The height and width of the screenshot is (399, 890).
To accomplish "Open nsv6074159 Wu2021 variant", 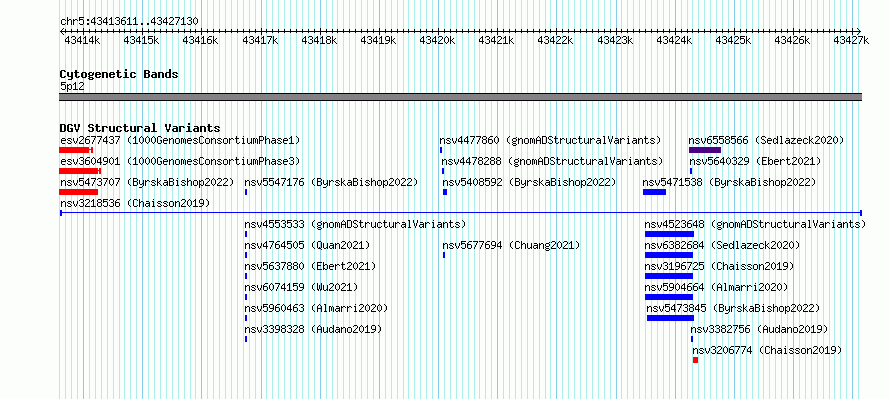I will pyautogui.click(x=301, y=287).
